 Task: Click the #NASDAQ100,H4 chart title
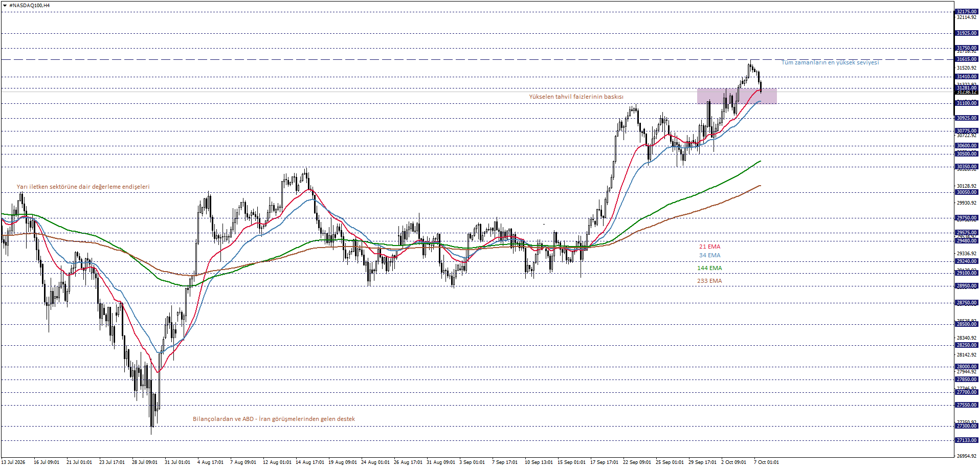pos(30,5)
